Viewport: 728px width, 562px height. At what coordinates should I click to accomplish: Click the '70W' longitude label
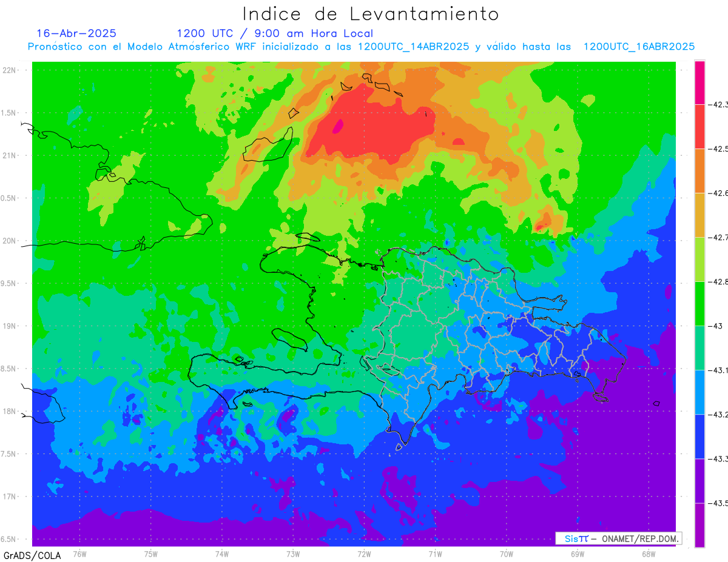(x=507, y=554)
